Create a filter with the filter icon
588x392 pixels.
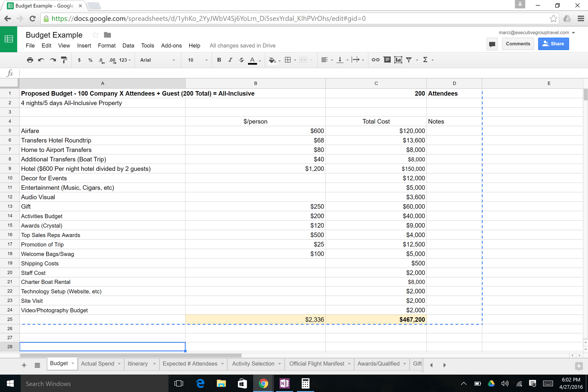tap(409, 60)
